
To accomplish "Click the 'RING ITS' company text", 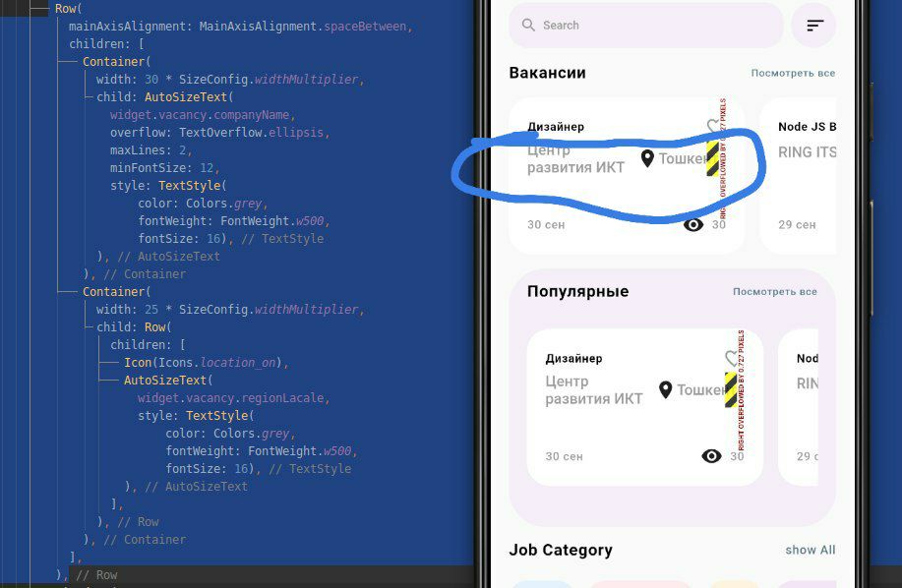I will [808, 152].
